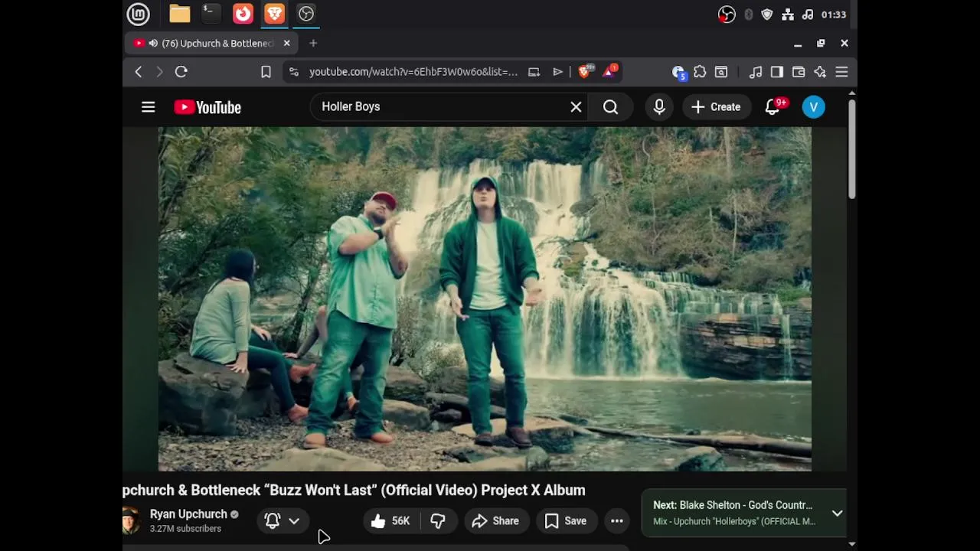Open the Create menu
The image size is (980, 551).
pyautogui.click(x=716, y=107)
